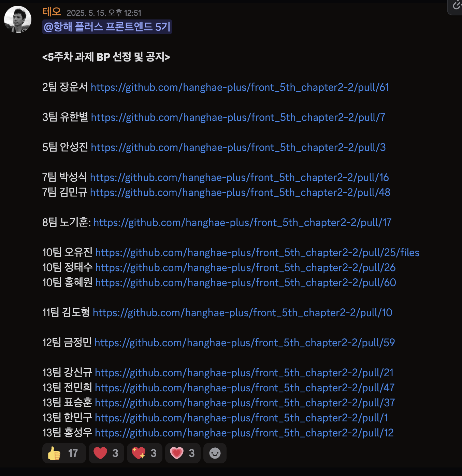Click the link icon at top right
The width and height of the screenshot is (462, 476).
(x=456, y=5)
